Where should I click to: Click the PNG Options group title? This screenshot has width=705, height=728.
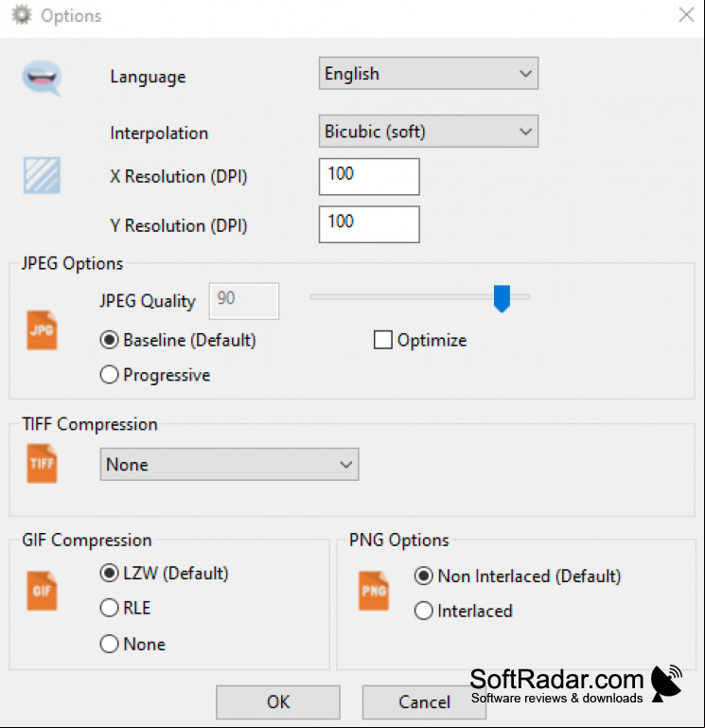399,540
